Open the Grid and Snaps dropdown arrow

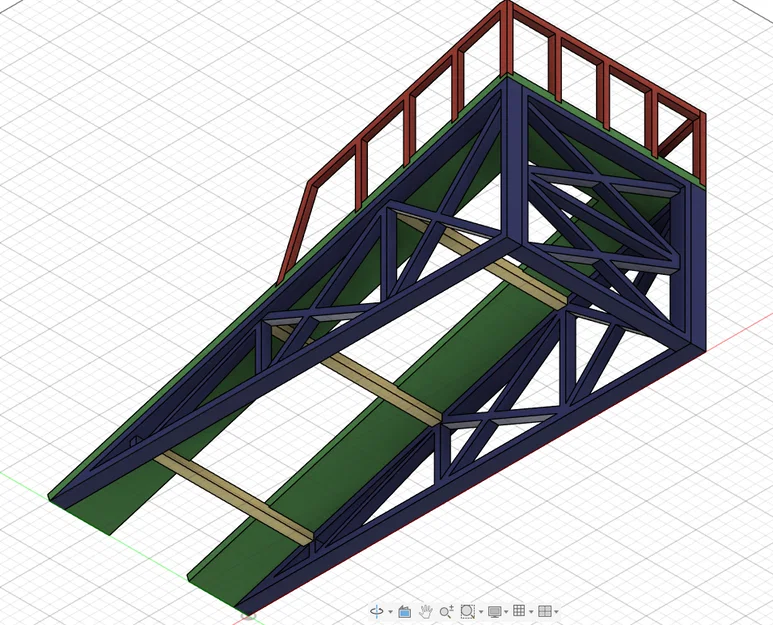(531, 612)
